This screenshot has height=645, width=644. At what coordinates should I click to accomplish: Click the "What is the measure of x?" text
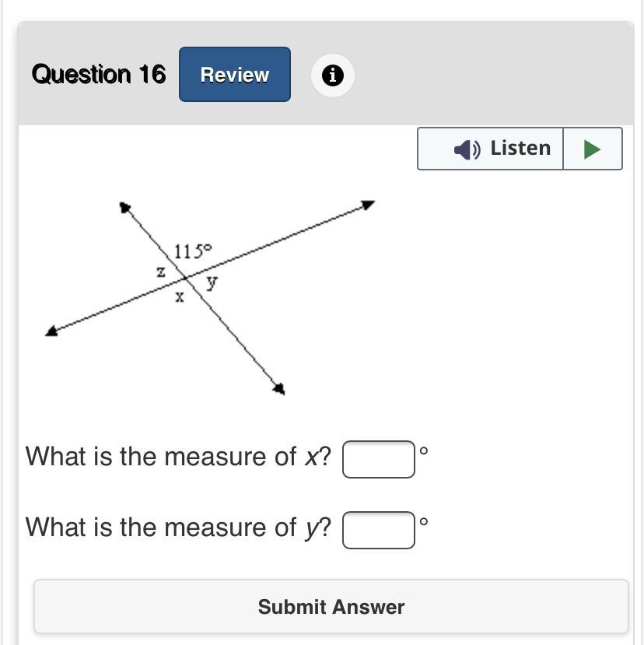[x=178, y=457]
